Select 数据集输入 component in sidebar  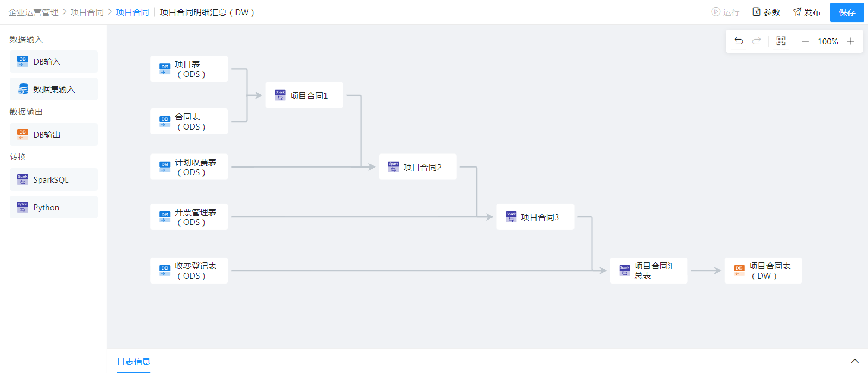tap(53, 89)
